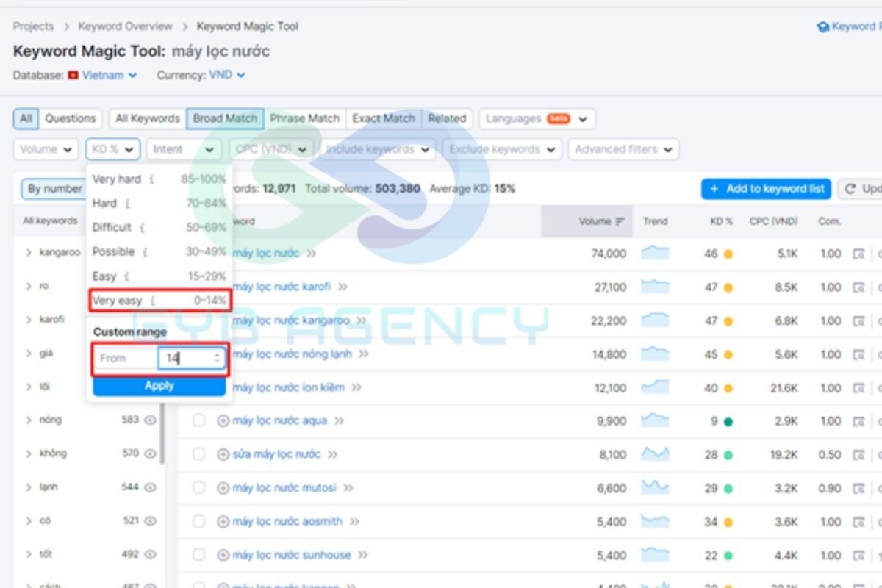Add máy lọc nước aosmith via plus icon
This screenshot has height=588, width=882.
point(223,522)
